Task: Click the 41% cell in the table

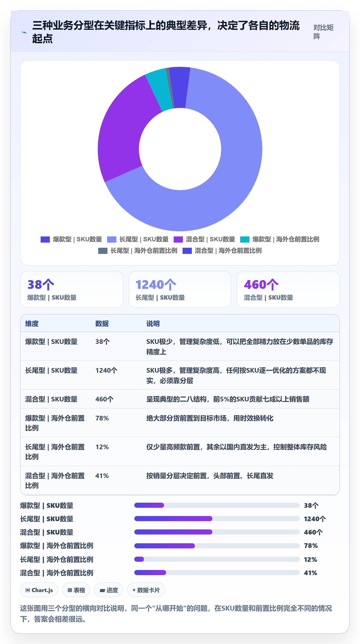Action: click(x=102, y=476)
